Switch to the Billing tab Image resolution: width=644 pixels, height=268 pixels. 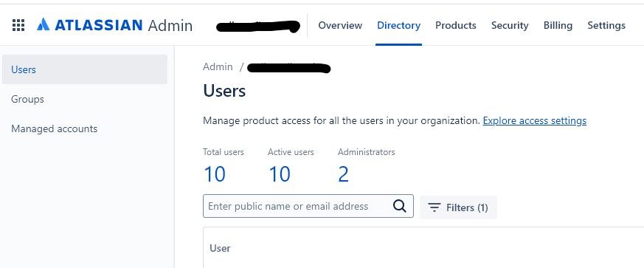coord(558,26)
